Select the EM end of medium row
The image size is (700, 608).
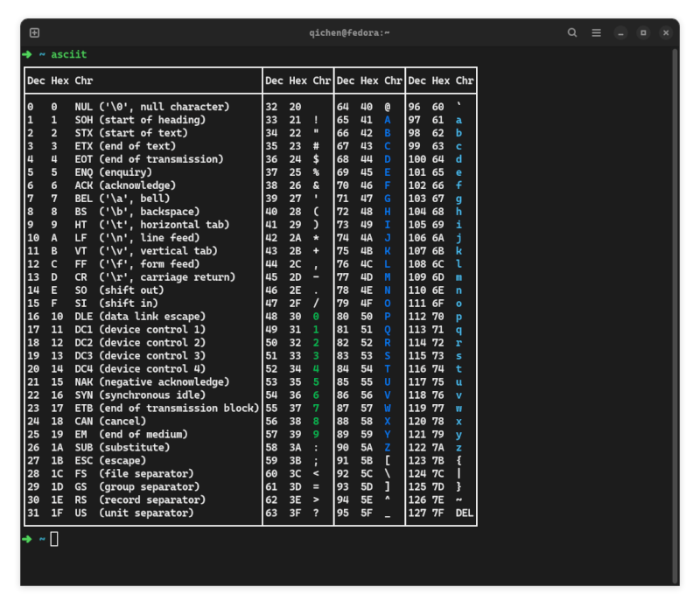pos(107,435)
